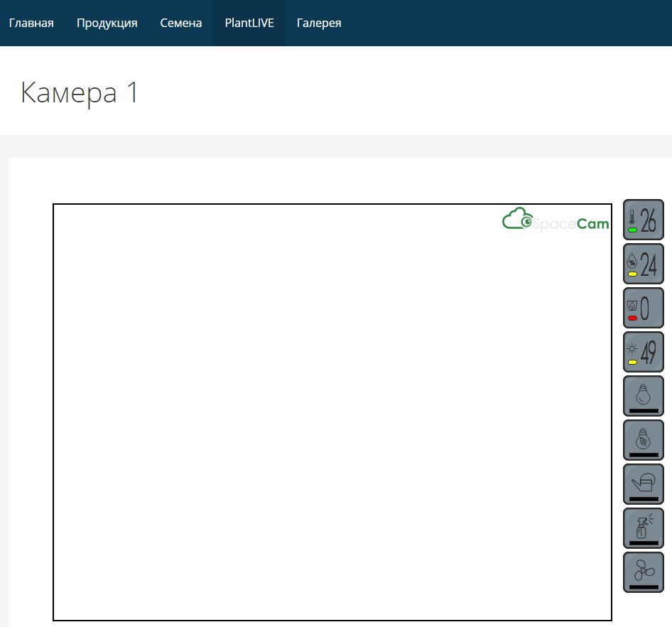Click the SpaceCam cloud logo
This screenshot has width=672, height=627.
(556, 220)
